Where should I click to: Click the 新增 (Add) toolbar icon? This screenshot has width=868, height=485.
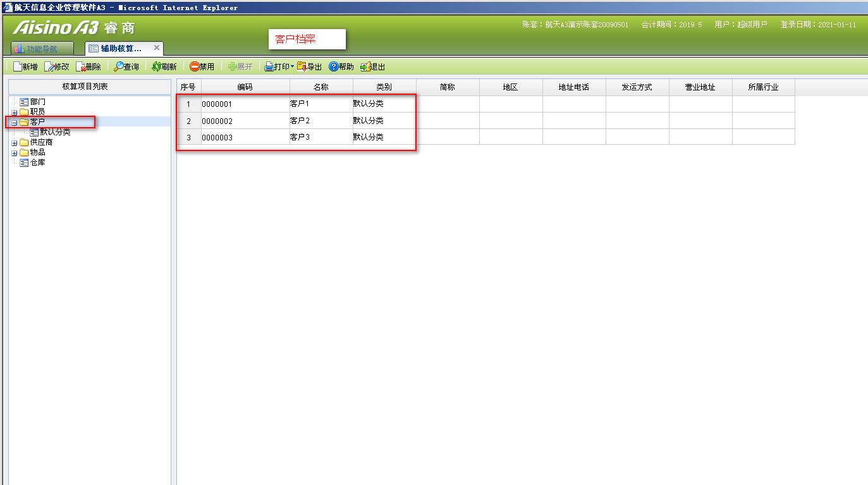[x=18, y=66]
